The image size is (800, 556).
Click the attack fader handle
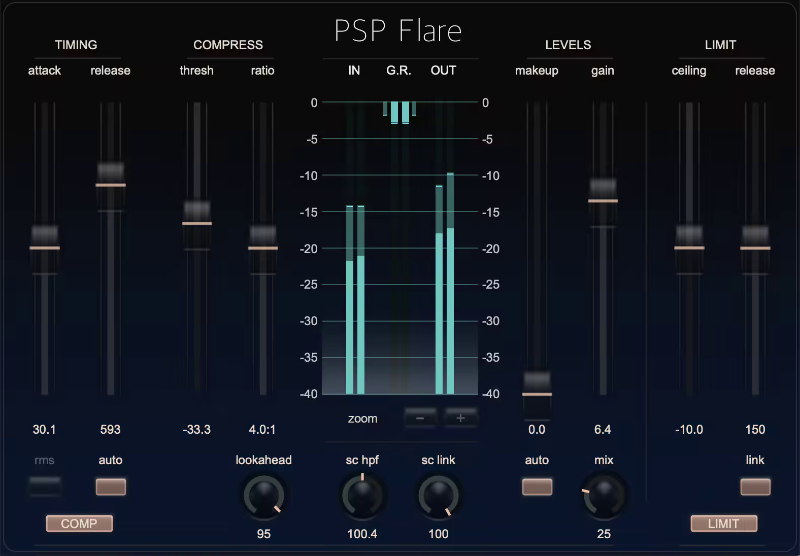point(44,248)
